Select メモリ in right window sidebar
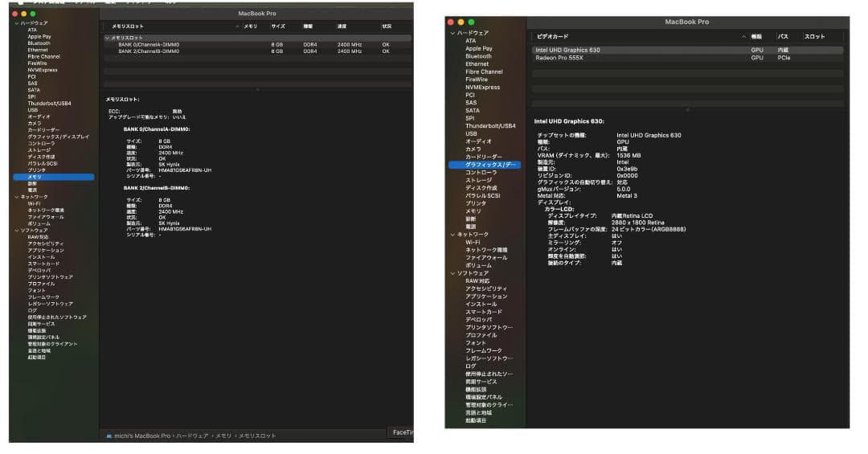868x454 pixels. pyautogui.click(x=473, y=211)
